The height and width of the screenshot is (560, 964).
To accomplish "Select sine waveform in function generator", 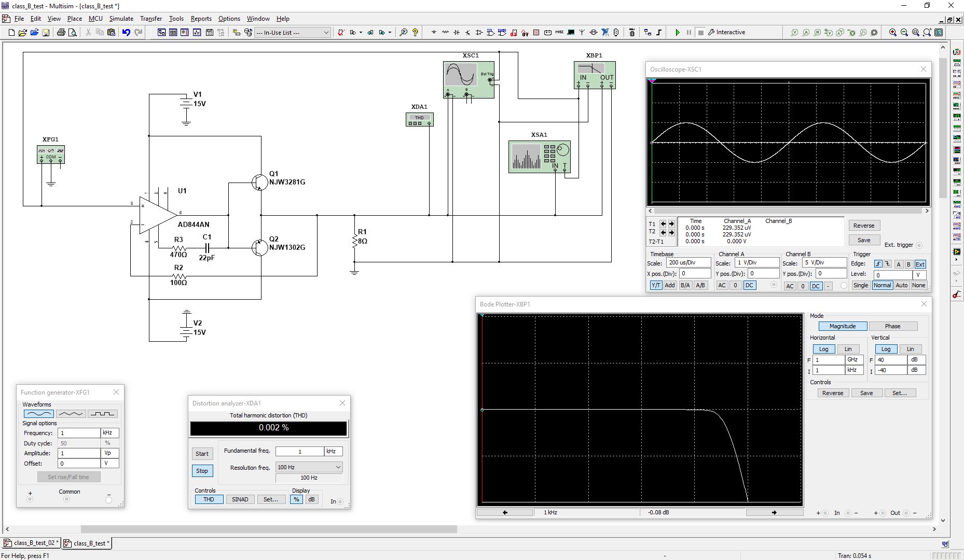I will pyautogui.click(x=39, y=414).
